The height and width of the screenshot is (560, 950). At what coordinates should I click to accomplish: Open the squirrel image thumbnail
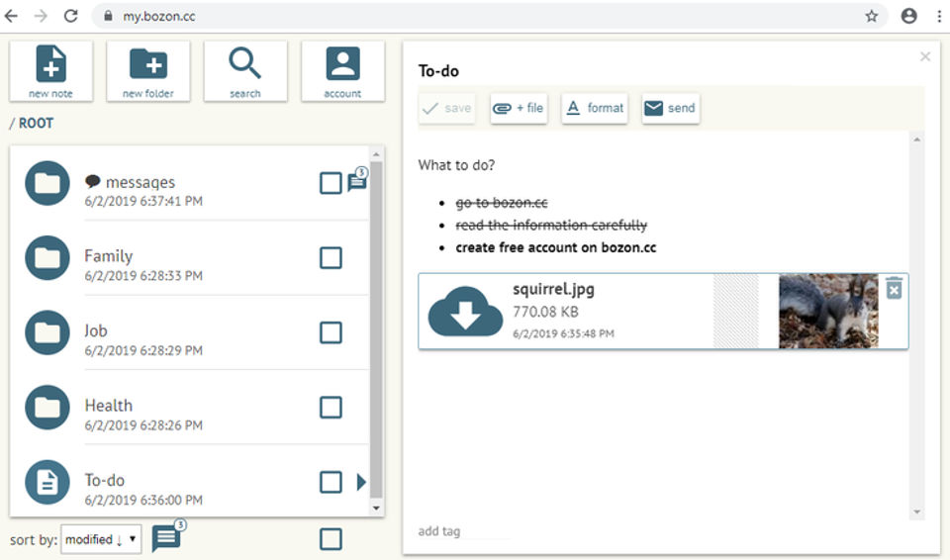pos(827,311)
